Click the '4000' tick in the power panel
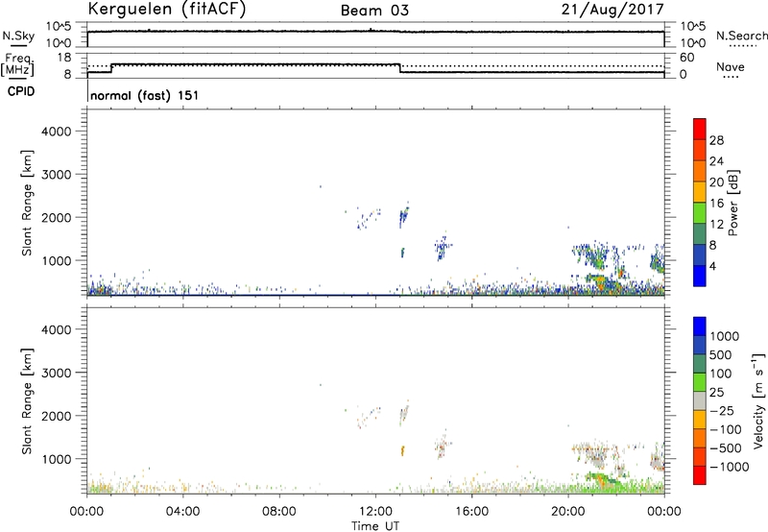 click(57, 132)
